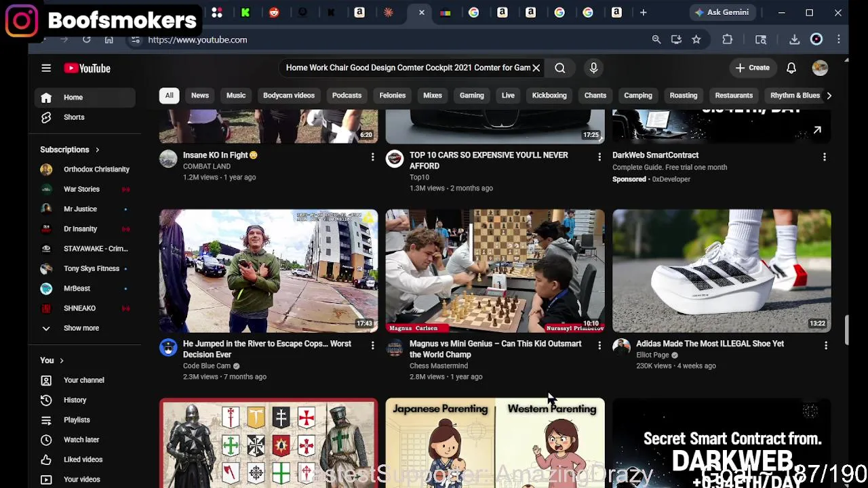This screenshot has height=488, width=868.
Task: Open options for Adidas shoe video
Action: pyautogui.click(x=825, y=346)
